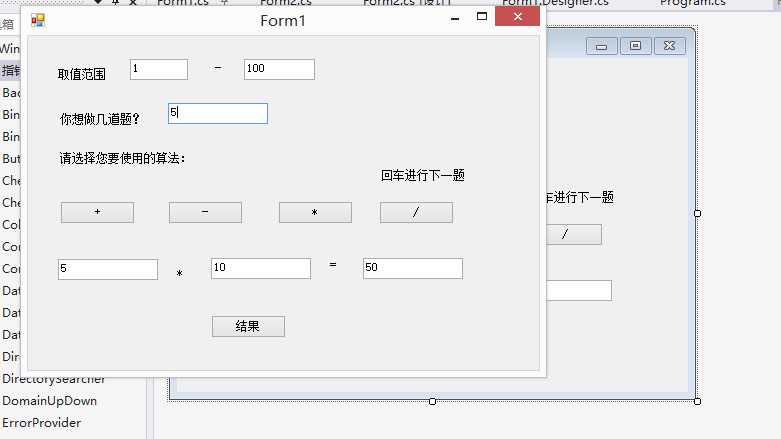Image resolution: width=781 pixels, height=439 pixels.
Task: Click the 结果 result button
Action: point(248,326)
